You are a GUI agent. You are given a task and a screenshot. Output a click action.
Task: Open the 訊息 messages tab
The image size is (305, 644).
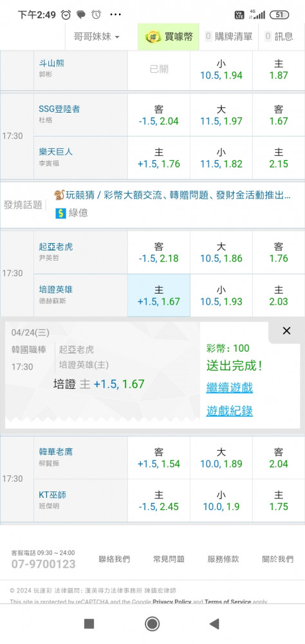279,37
